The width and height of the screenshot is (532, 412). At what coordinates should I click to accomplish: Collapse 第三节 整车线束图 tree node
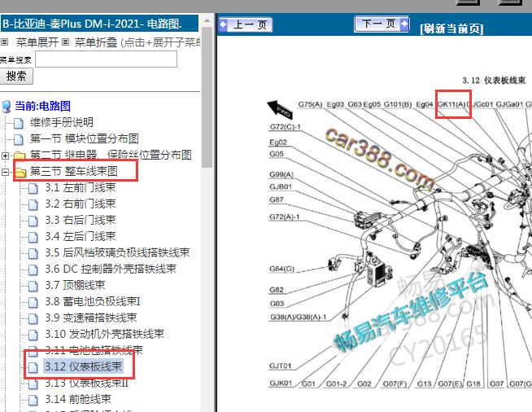(x=5, y=172)
